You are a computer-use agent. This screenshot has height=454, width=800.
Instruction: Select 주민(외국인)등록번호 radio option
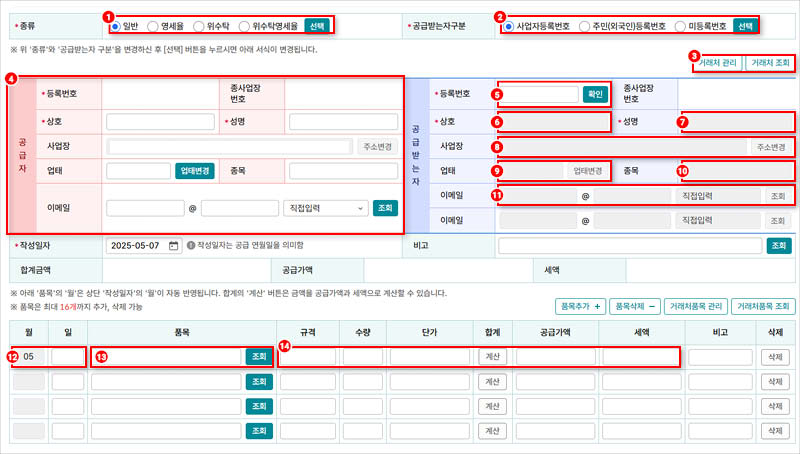[x=585, y=26]
